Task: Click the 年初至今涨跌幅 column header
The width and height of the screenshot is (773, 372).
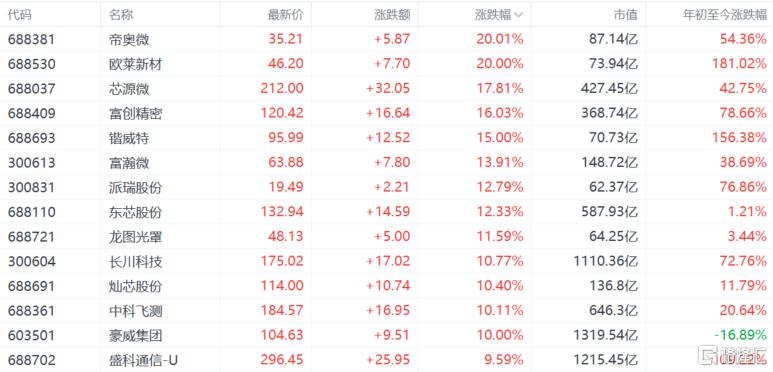Action: point(725,15)
